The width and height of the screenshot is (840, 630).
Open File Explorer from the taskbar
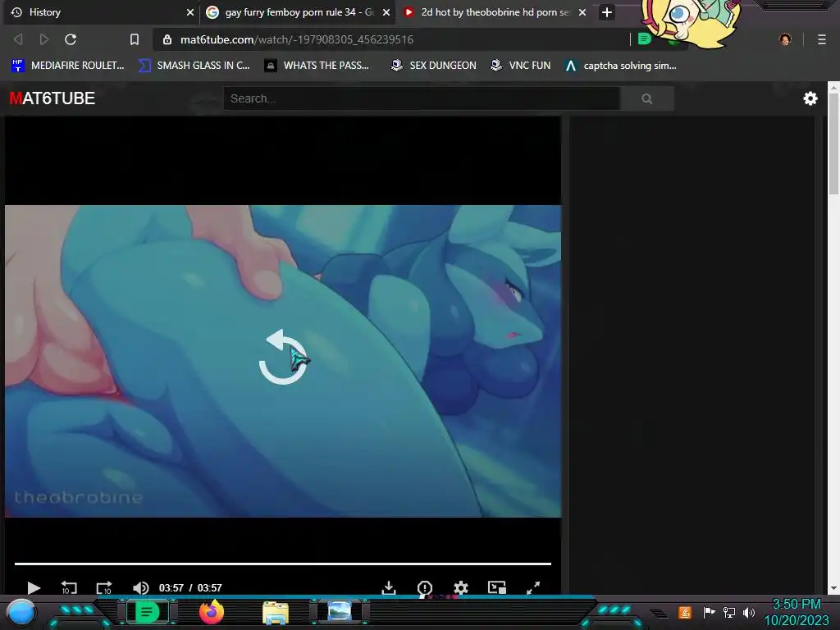[276, 613]
